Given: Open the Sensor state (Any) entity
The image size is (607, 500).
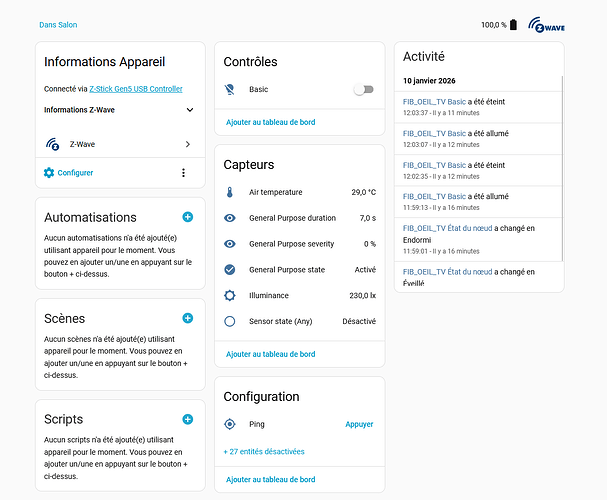Looking at the screenshot, I should point(280,322).
